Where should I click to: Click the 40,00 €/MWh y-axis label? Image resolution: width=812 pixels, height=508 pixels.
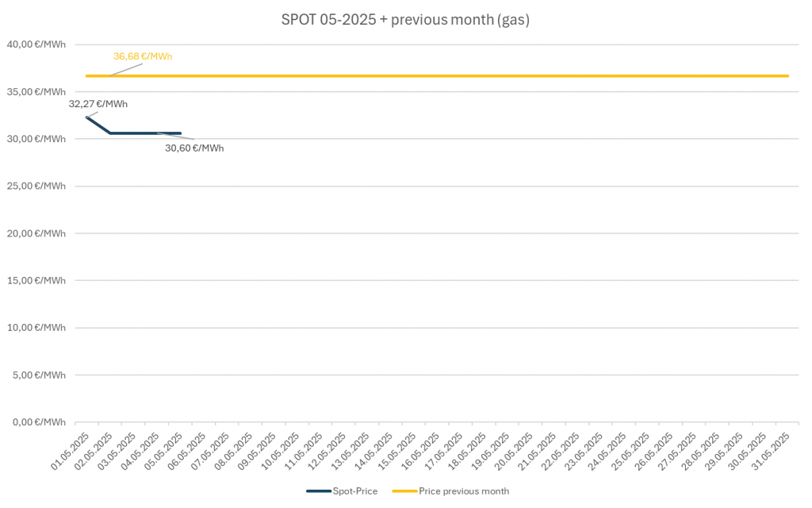[x=36, y=44]
